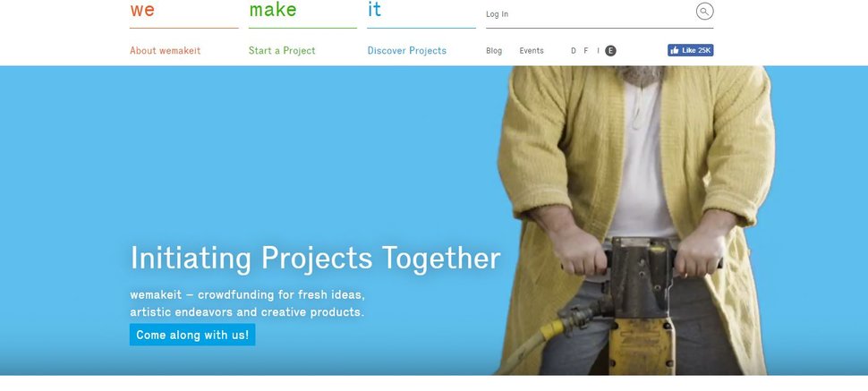Click the search magnifier icon
Viewport: 868px width, 391px height.
(704, 11)
